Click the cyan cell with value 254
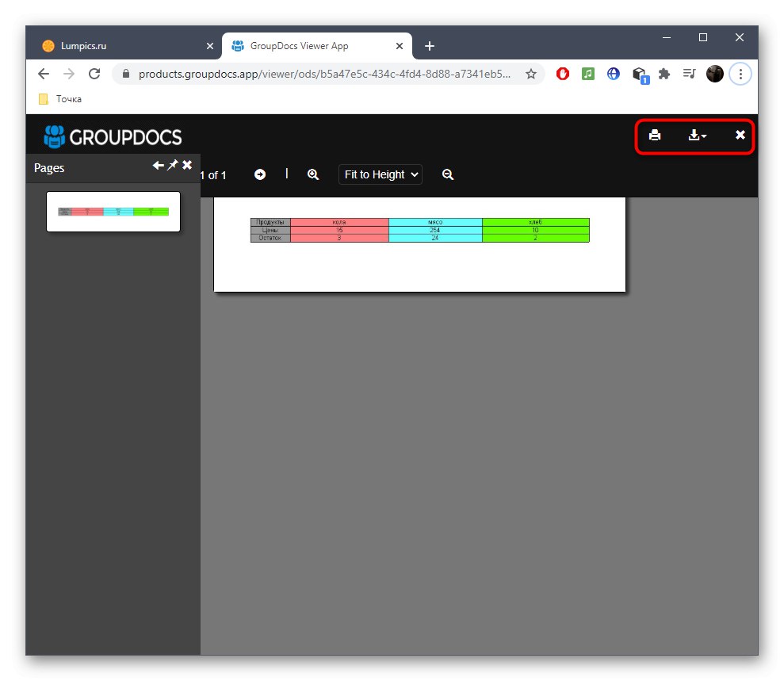784x681 pixels. tap(435, 230)
